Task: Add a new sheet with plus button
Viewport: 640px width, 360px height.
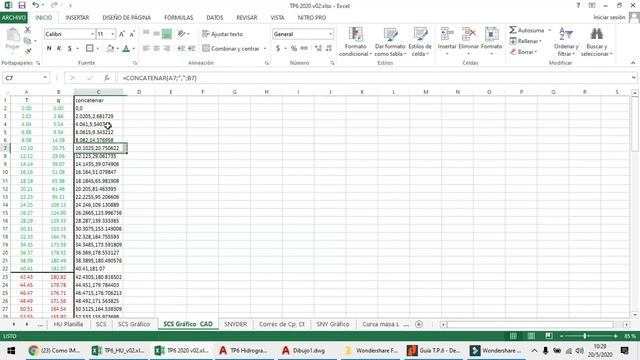Action: pos(419,324)
